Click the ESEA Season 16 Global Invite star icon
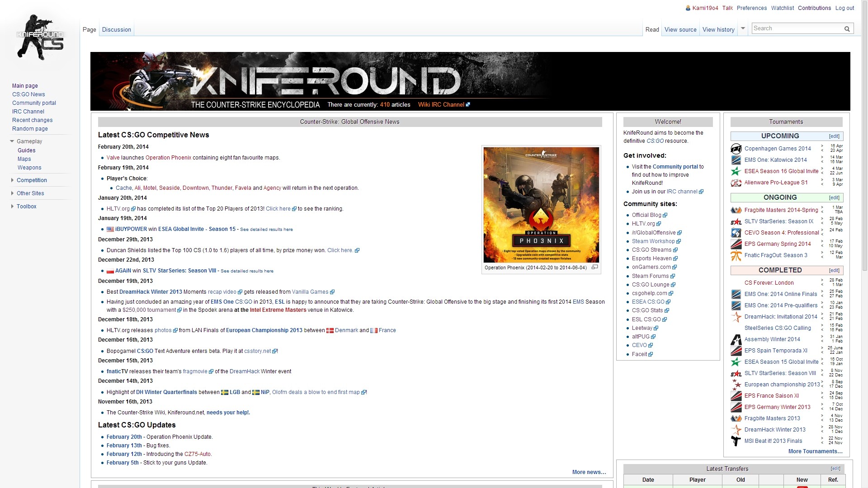Viewport: 868px width, 488px height. [736, 171]
